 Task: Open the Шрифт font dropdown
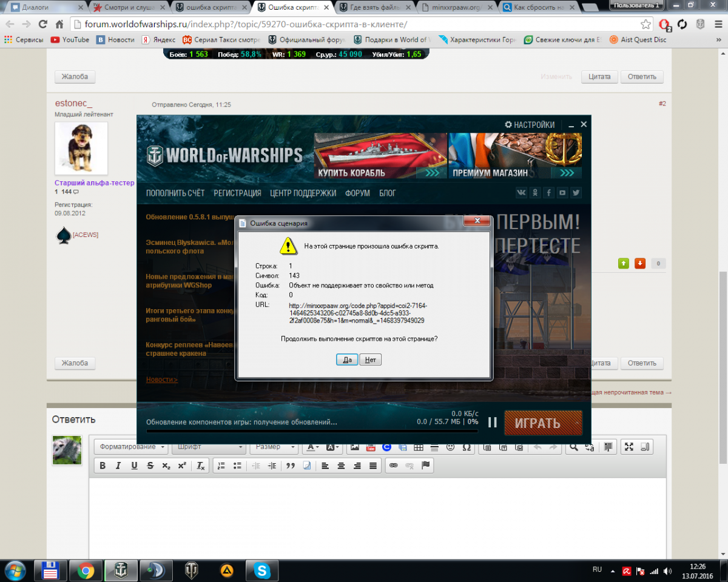[207, 447]
